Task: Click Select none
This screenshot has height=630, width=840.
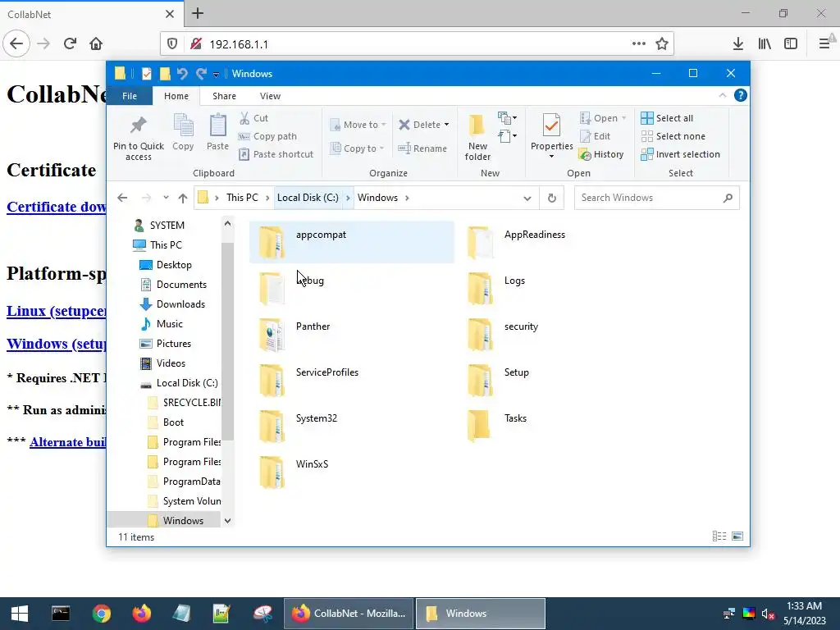Action: 673,136
